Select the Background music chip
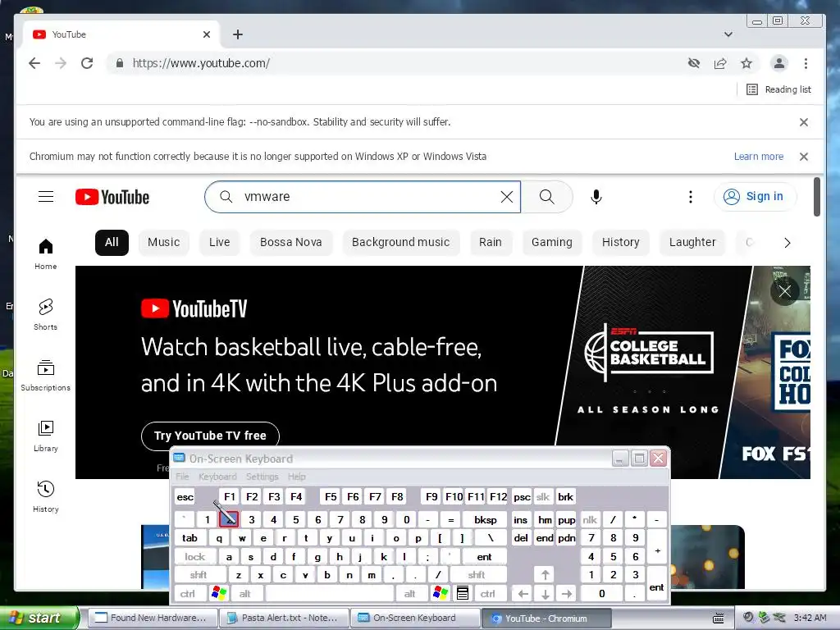Viewport: 840px width, 630px height. pos(400,242)
